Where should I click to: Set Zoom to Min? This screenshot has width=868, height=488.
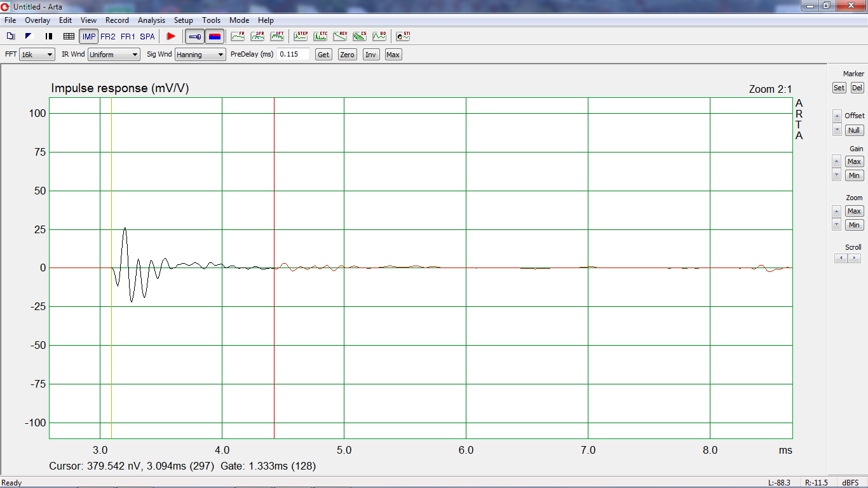854,225
